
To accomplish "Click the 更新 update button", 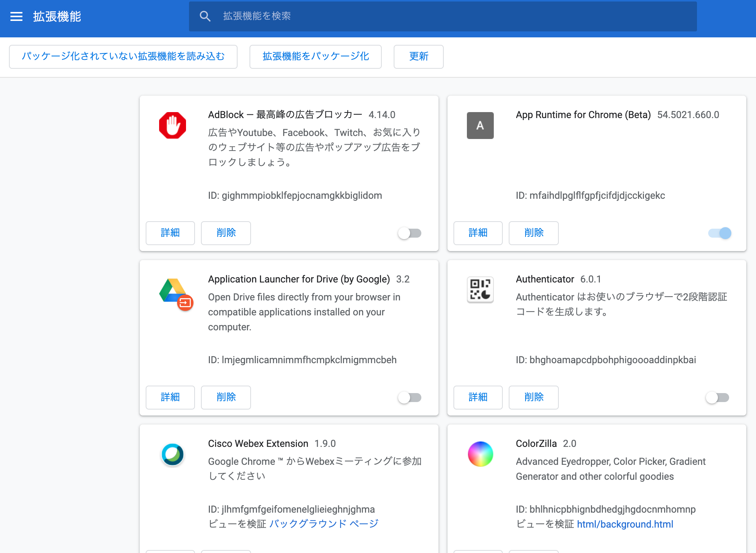I will (418, 56).
